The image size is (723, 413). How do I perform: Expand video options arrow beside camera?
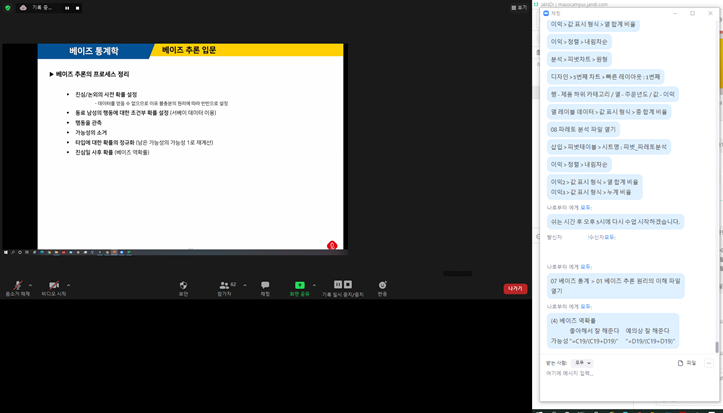tap(68, 285)
